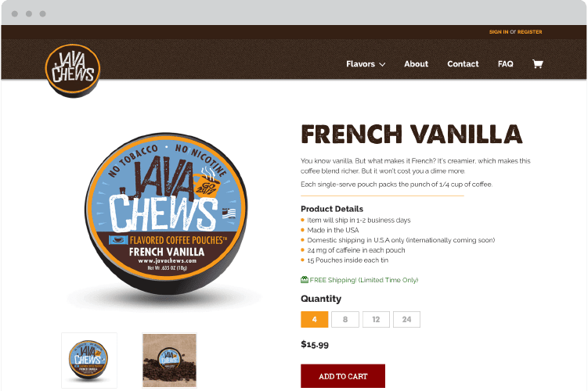
Task: Click the Register link
Action: [529, 32]
